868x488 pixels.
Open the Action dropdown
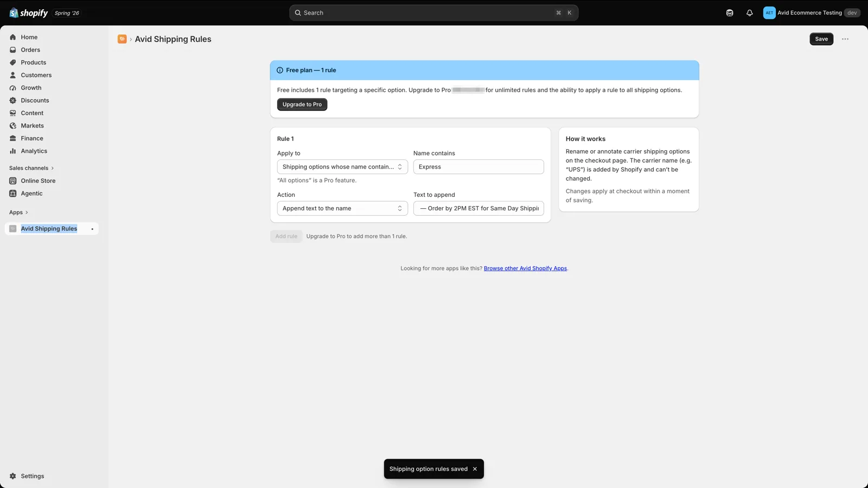click(x=342, y=209)
